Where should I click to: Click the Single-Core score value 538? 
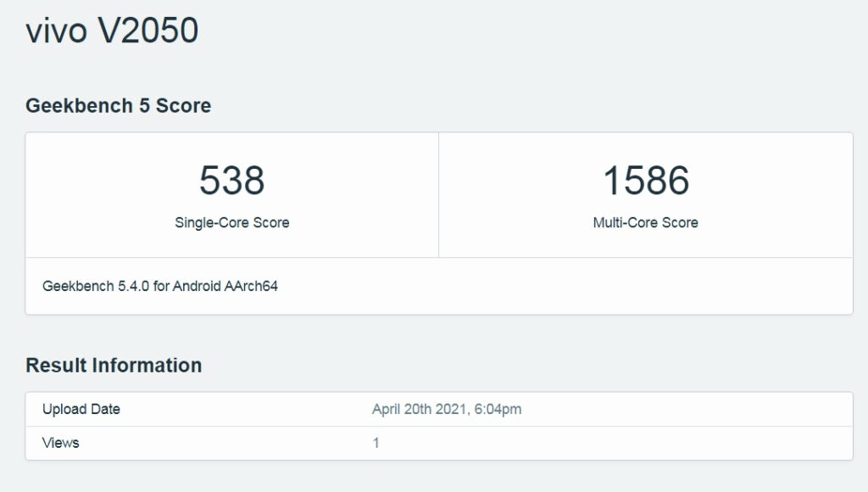pos(233,179)
